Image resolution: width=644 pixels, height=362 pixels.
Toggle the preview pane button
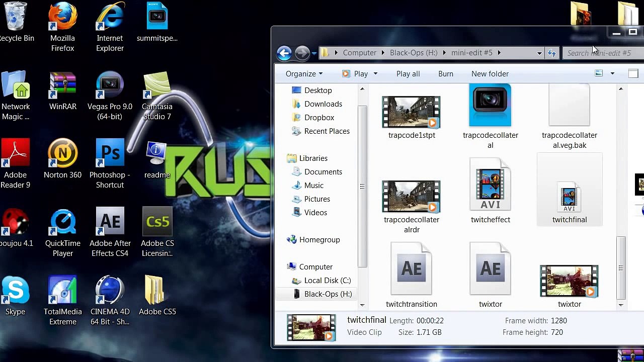click(x=633, y=73)
